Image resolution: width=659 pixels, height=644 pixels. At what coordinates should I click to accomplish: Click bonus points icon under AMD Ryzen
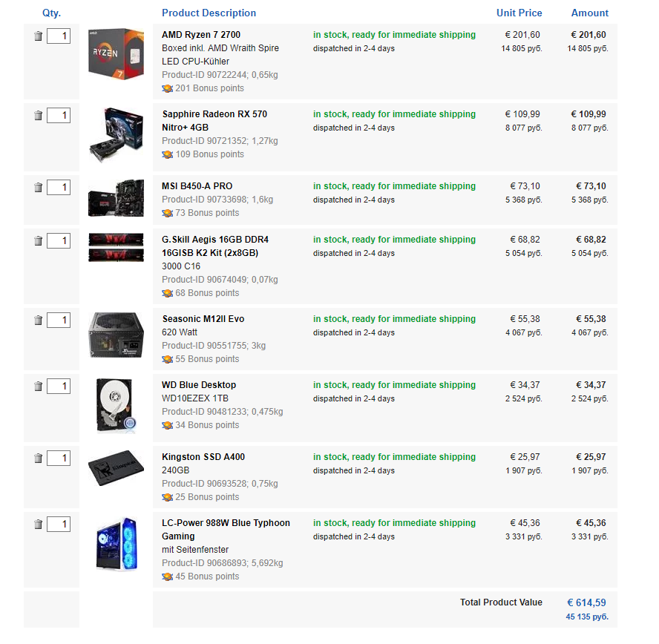(167, 88)
